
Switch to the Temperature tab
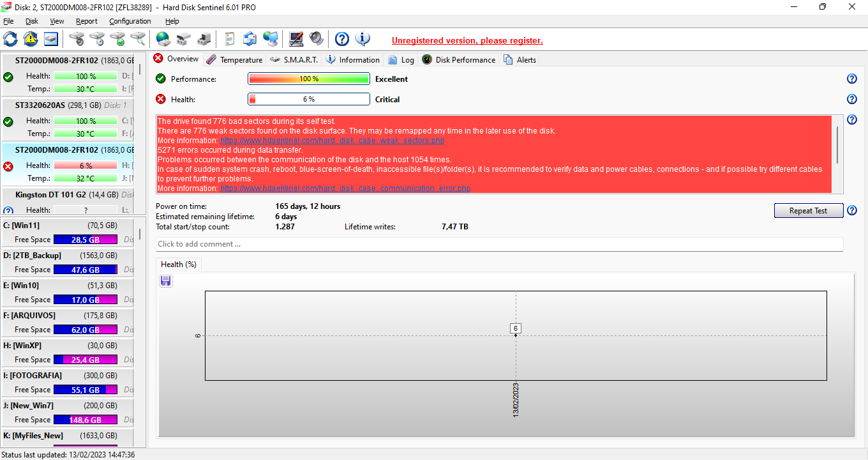pos(234,59)
